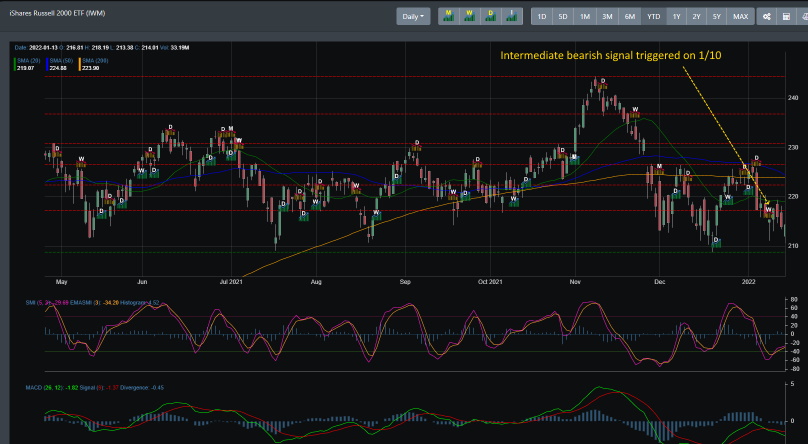
Task: Click the SMA (50) legend label
Action: coord(61,61)
